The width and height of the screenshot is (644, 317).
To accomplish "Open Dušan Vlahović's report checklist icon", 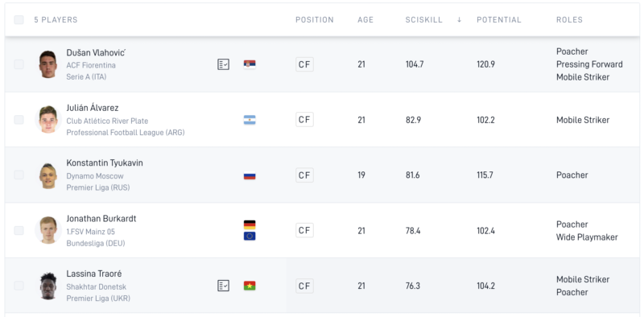I will click(x=224, y=64).
